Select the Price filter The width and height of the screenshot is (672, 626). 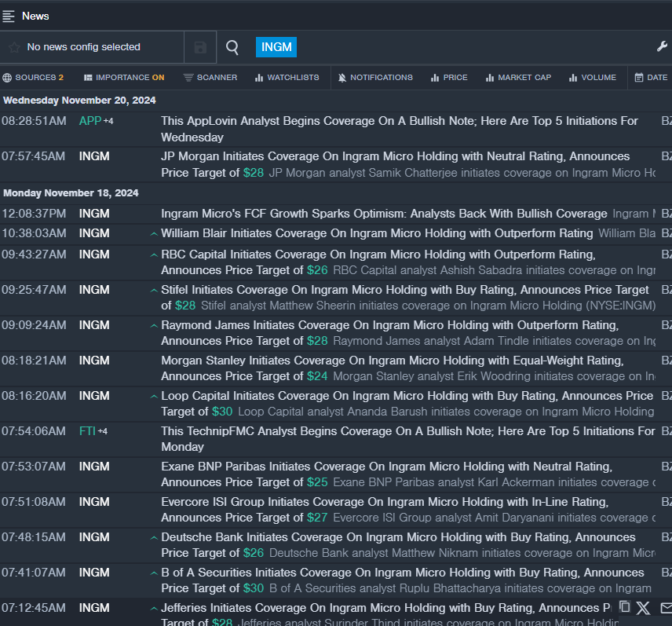[x=448, y=78]
